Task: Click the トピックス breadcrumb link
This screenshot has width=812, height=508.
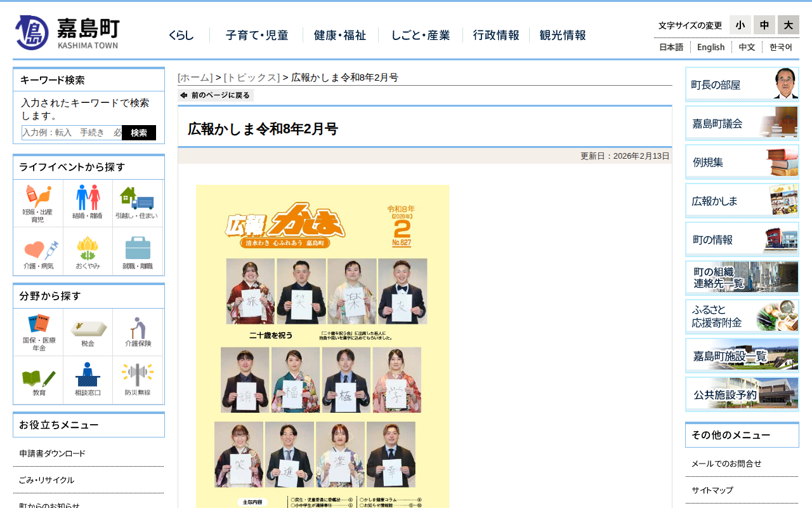Action: pyautogui.click(x=252, y=77)
